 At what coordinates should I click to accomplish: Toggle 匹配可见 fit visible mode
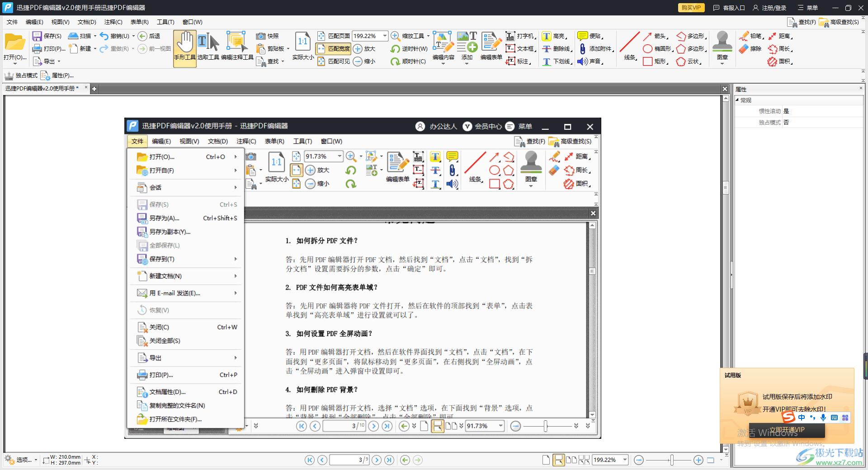coord(333,61)
